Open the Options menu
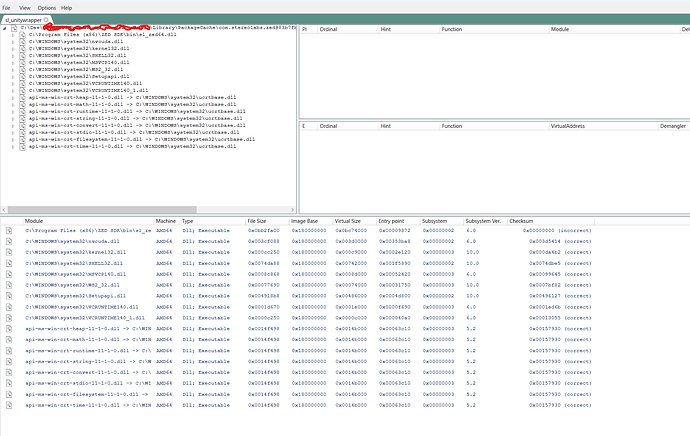The height and width of the screenshot is (436, 690). click(47, 8)
